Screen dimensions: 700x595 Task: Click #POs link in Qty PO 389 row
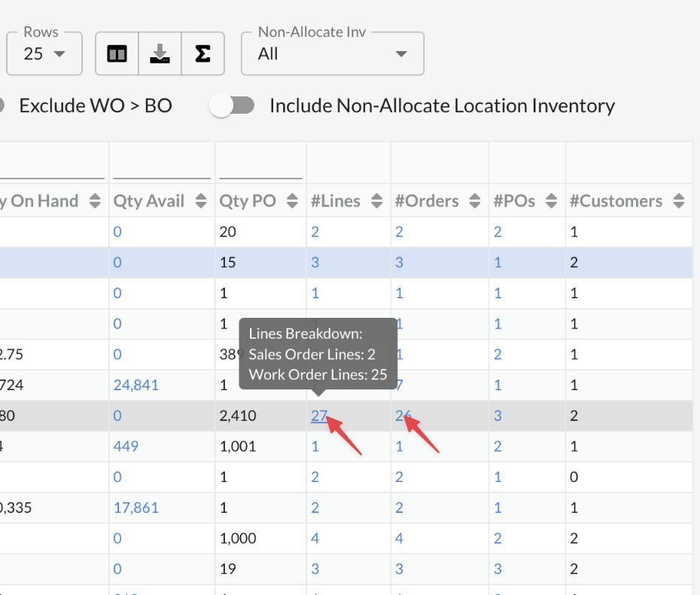click(498, 355)
